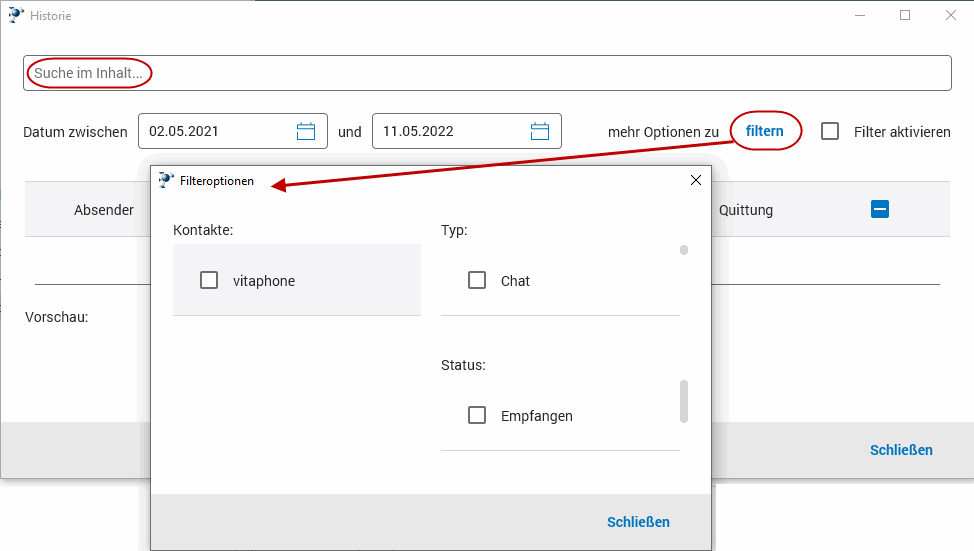Maximize the Historie window

(905, 15)
